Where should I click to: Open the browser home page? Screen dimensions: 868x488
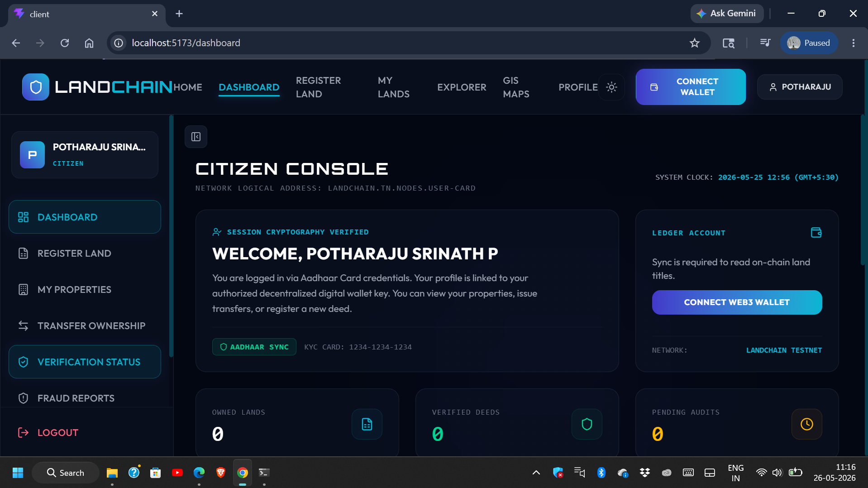(89, 43)
